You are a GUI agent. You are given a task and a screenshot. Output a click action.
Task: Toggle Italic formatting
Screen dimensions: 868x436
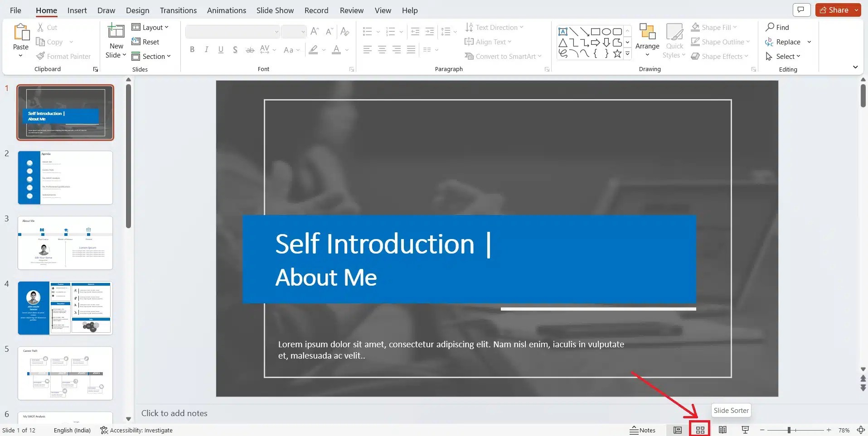click(x=206, y=50)
